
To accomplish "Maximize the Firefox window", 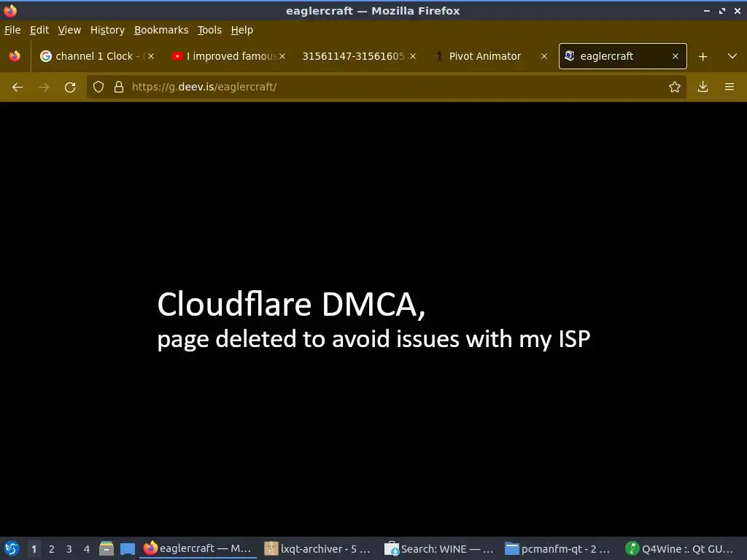I will point(722,10).
